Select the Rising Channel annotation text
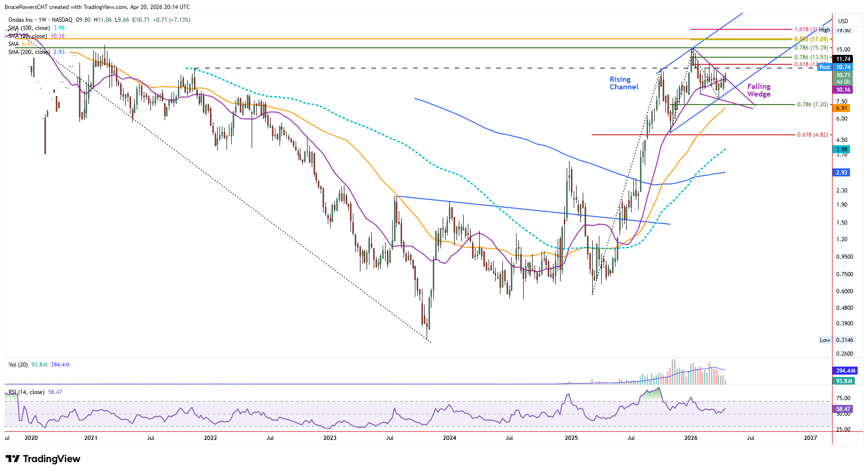The width and height of the screenshot is (868, 473). pyautogui.click(x=623, y=83)
